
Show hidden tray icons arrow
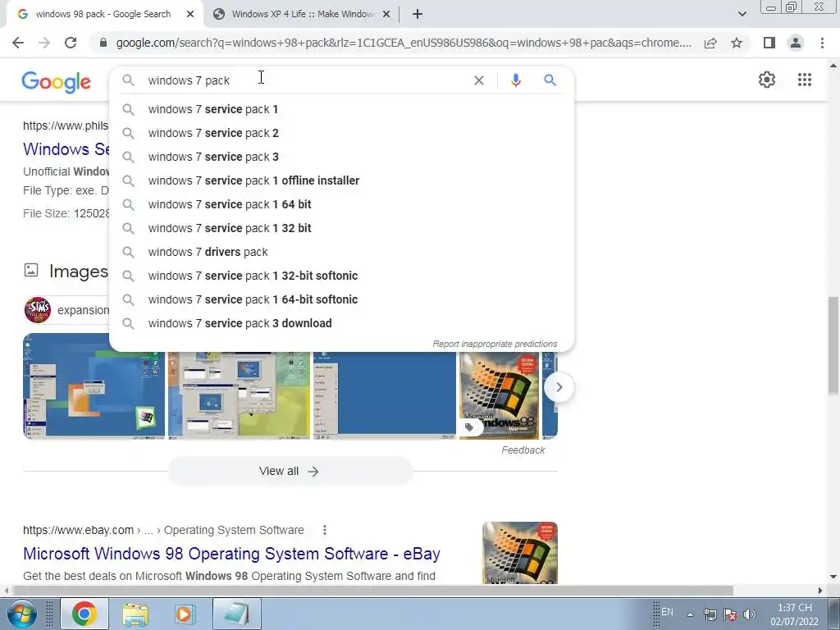[691, 614]
